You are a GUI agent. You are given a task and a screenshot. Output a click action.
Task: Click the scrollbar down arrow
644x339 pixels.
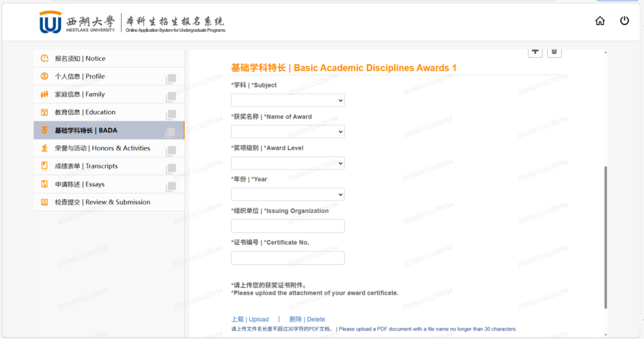click(x=605, y=335)
